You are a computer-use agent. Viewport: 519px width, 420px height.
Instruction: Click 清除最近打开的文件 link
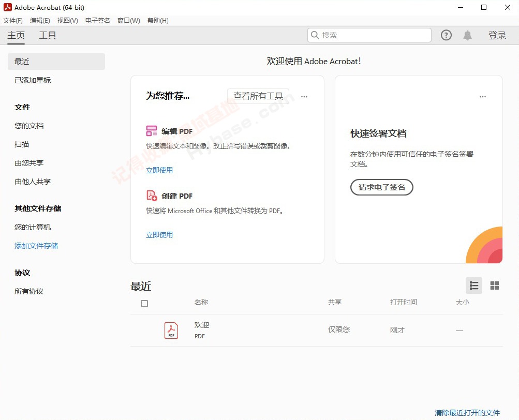click(x=467, y=413)
